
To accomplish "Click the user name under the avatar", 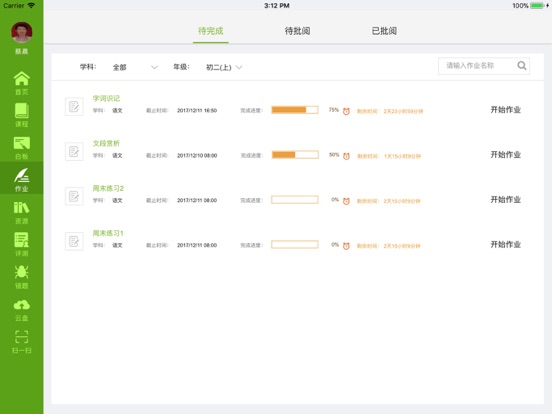I will (x=21, y=51).
